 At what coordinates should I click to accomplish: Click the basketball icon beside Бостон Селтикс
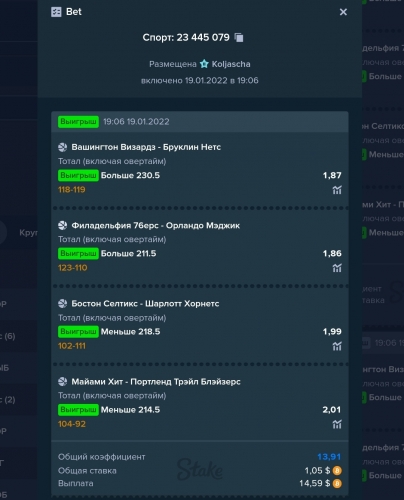pos(63,304)
